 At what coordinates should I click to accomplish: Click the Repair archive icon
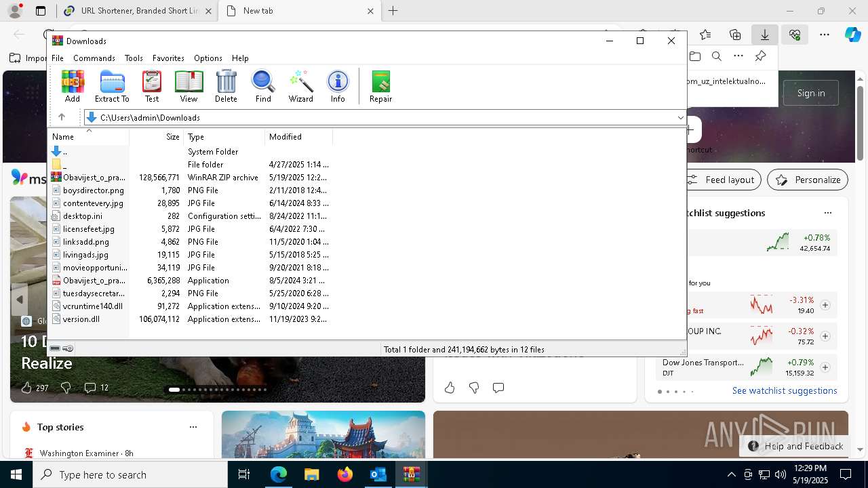coord(380,86)
